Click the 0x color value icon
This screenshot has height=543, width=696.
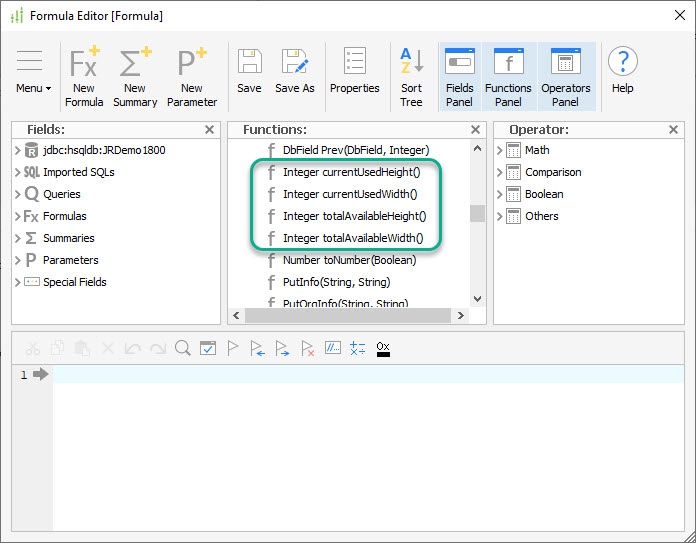[383, 349]
